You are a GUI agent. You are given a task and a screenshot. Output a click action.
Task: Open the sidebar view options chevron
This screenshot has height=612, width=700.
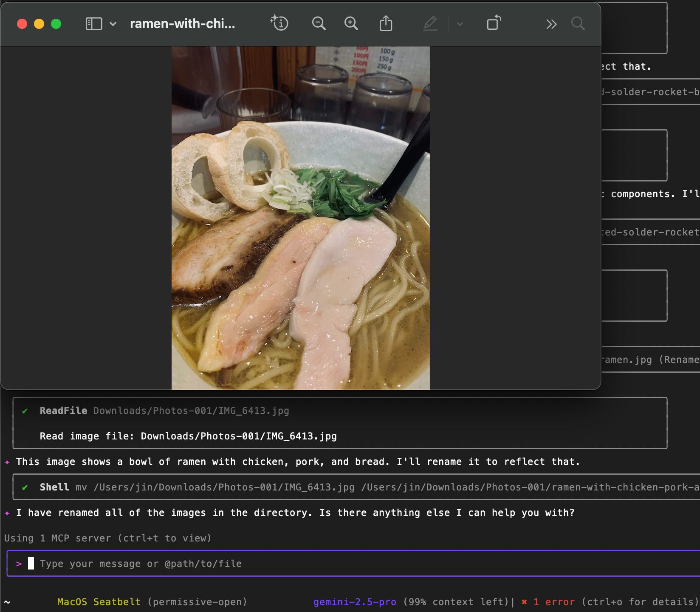(113, 24)
